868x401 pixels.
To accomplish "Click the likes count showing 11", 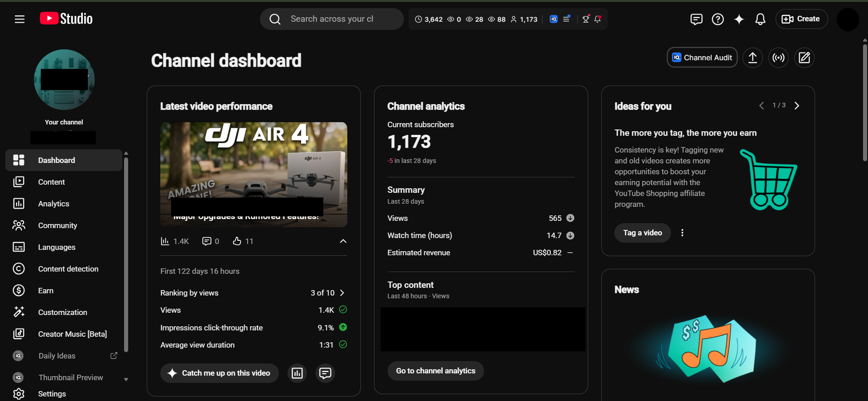I will click(243, 241).
